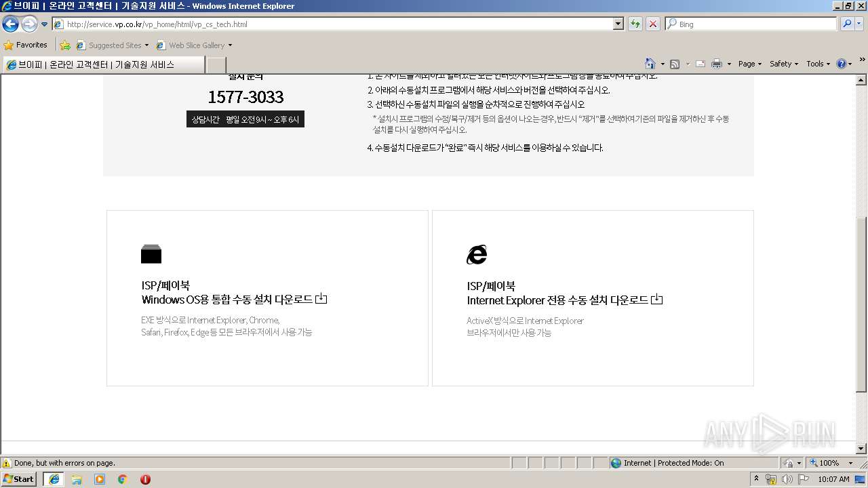868x488 pixels.
Task: Click the vertical scrollbar thumb
Action: point(861,304)
